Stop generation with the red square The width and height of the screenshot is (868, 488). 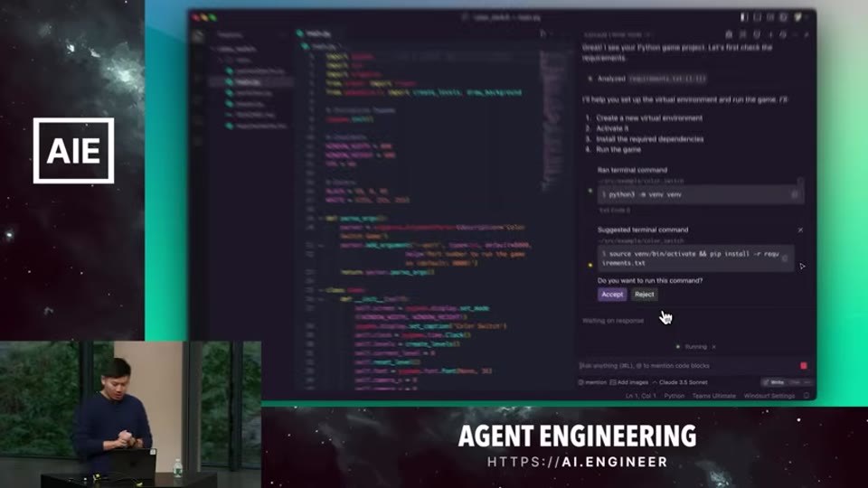(804, 366)
